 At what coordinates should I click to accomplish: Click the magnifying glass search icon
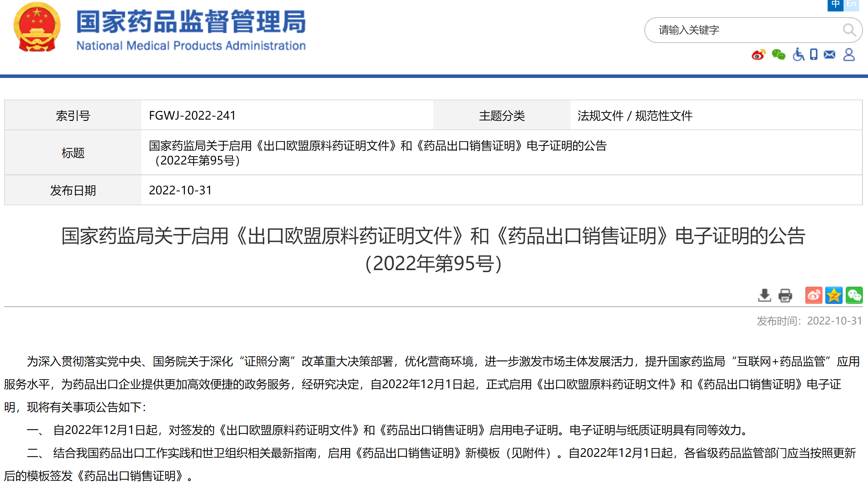pyautogui.click(x=849, y=30)
